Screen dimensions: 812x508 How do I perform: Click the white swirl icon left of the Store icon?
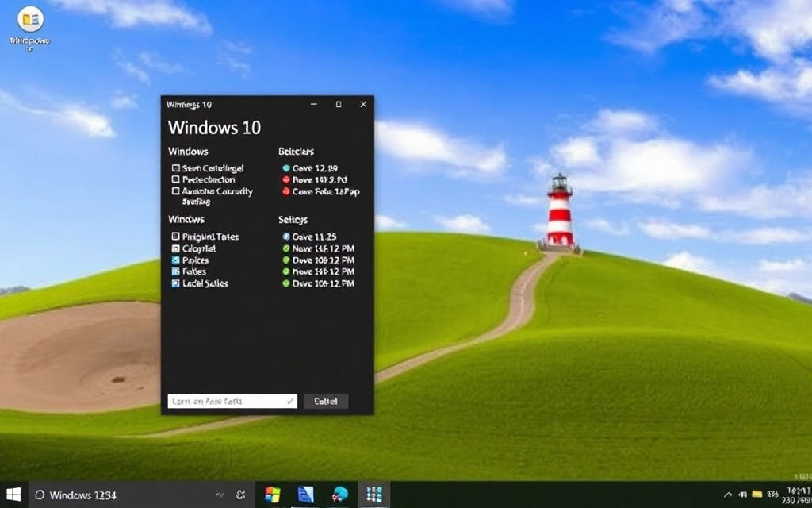tap(241, 495)
